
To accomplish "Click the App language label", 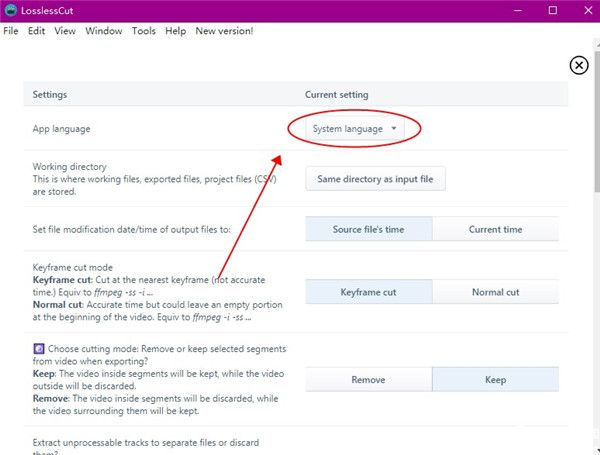I will (62, 129).
